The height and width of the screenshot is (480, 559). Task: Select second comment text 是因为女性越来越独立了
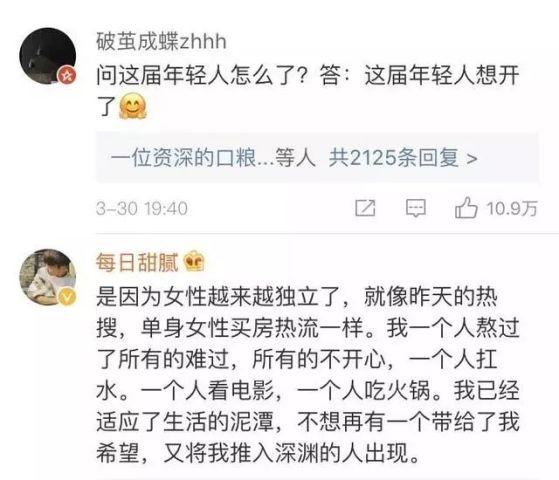(x=218, y=297)
